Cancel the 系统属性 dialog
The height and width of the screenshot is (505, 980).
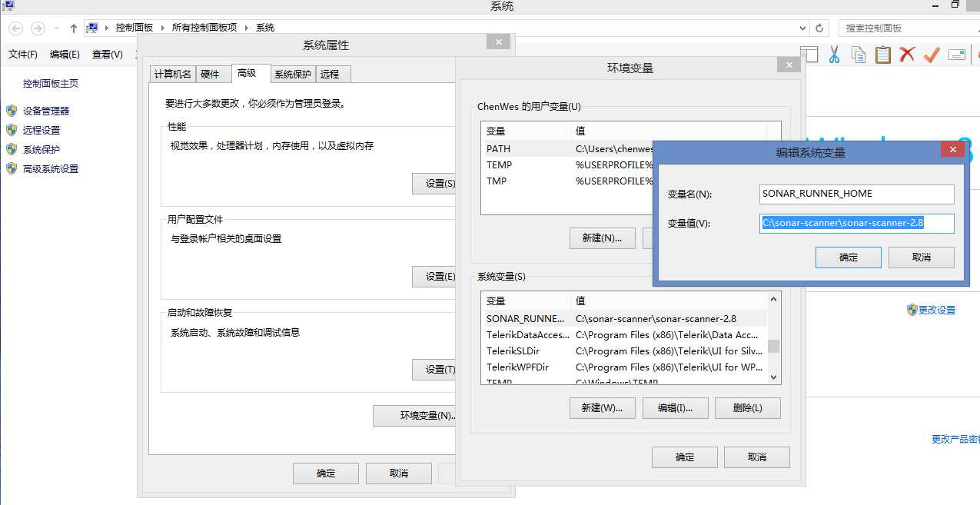tap(398, 473)
